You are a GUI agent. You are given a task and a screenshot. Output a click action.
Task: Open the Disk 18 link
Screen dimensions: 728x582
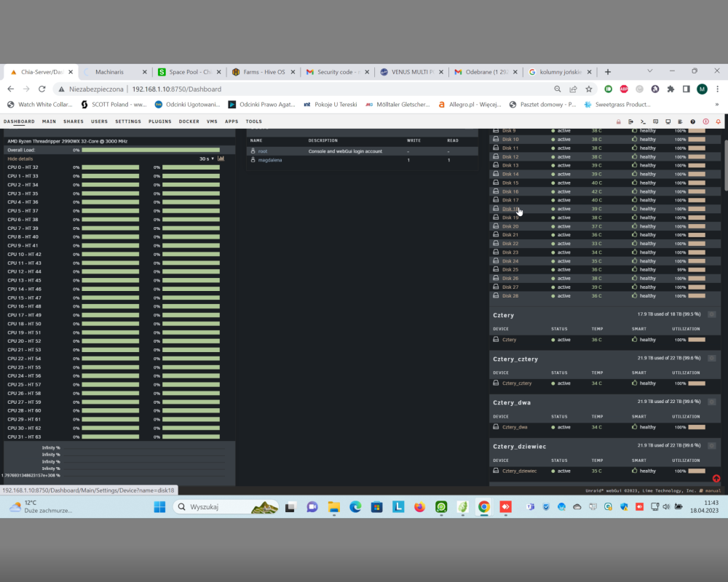(x=510, y=209)
